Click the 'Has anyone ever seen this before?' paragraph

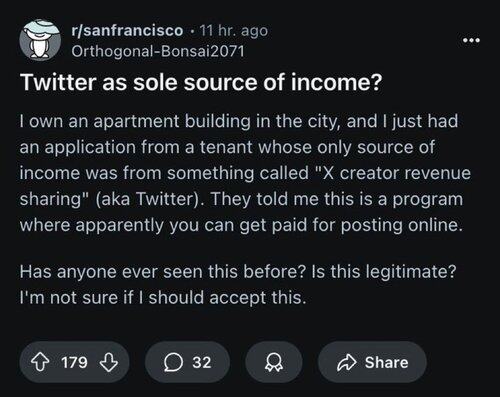tap(238, 284)
